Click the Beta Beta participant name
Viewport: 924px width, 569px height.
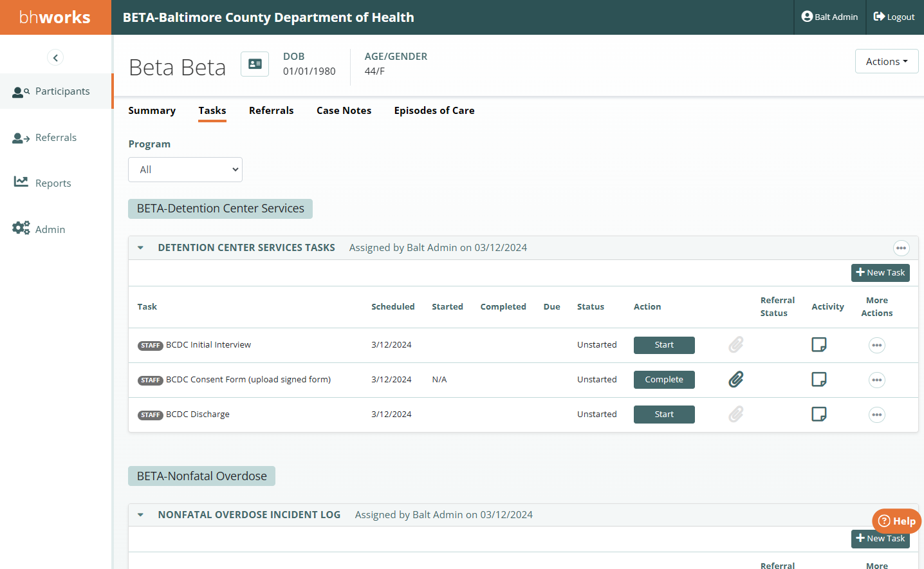point(178,68)
